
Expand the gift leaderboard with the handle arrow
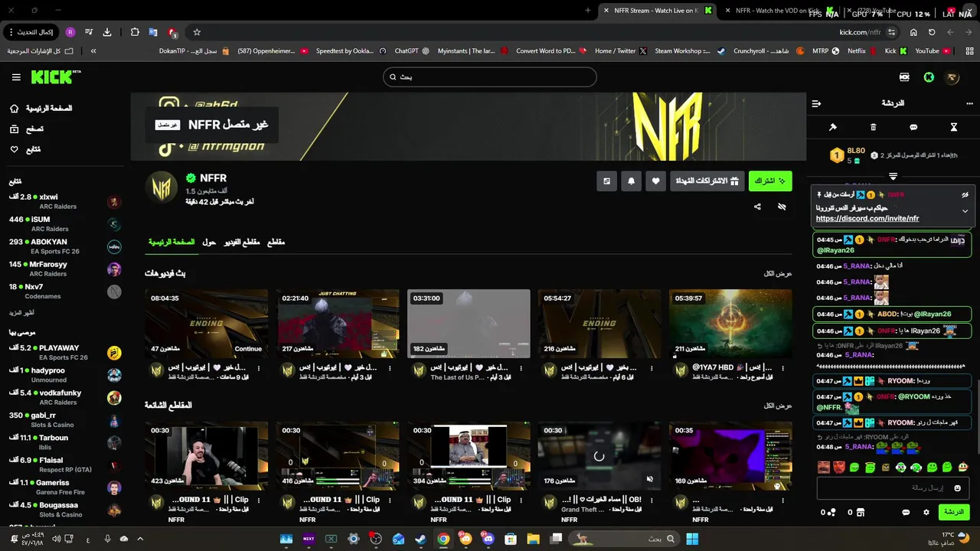pos(893,177)
